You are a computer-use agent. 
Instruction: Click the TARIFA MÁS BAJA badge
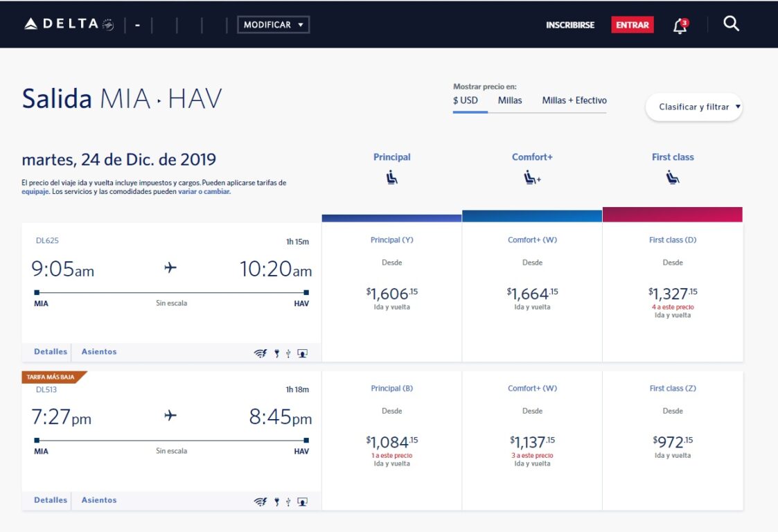click(53, 377)
